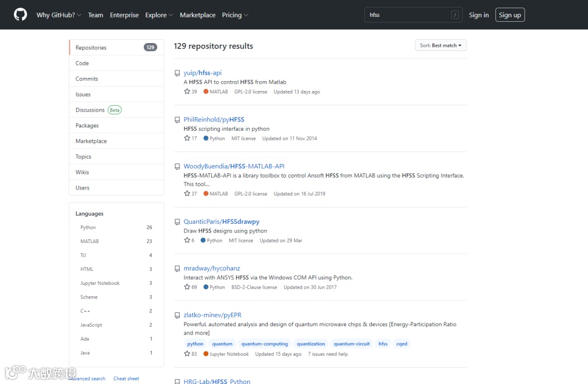Click the star icon for yuip/hfss-api
588x384 pixels.
click(x=187, y=91)
